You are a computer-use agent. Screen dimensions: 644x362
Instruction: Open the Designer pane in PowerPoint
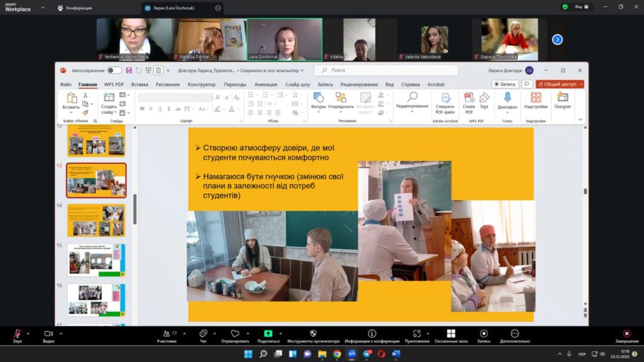[563, 97]
